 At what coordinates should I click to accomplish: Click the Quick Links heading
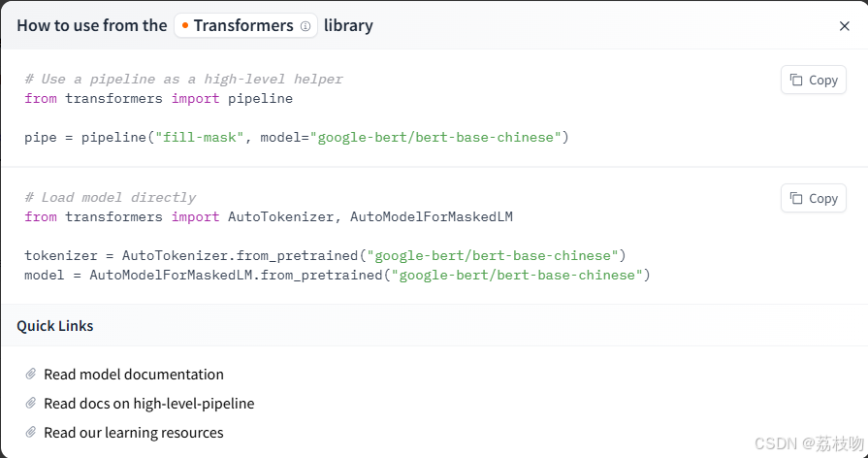tap(55, 326)
